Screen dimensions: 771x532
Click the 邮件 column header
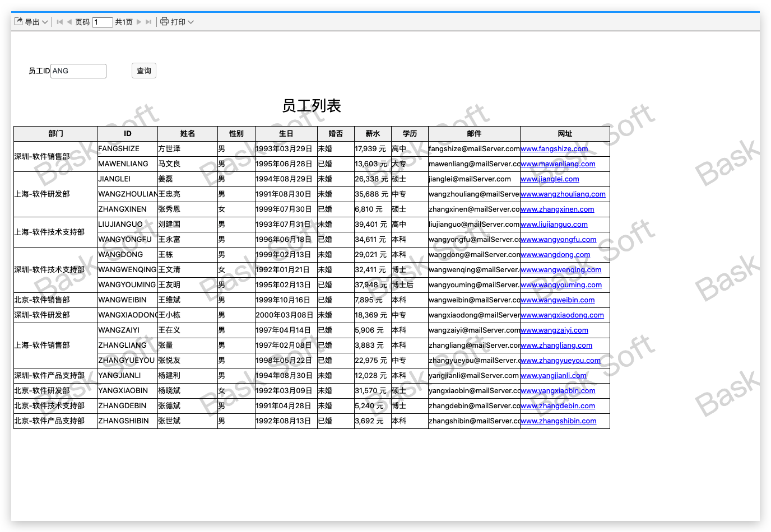tap(474, 134)
